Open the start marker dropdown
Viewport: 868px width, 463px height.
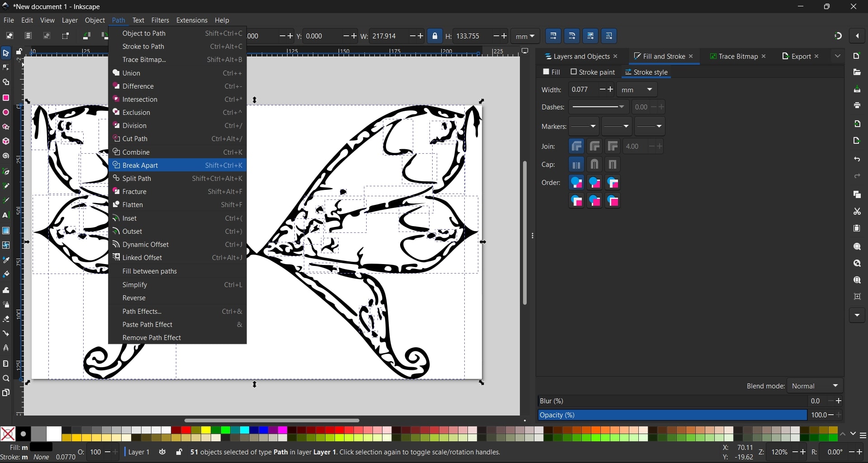(584, 126)
